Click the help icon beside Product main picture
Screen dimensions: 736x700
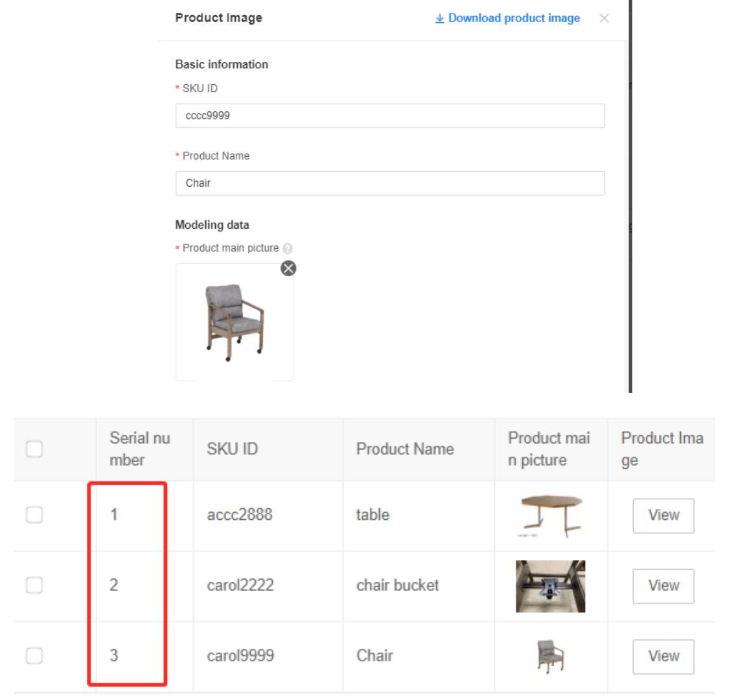click(x=288, y=248)
